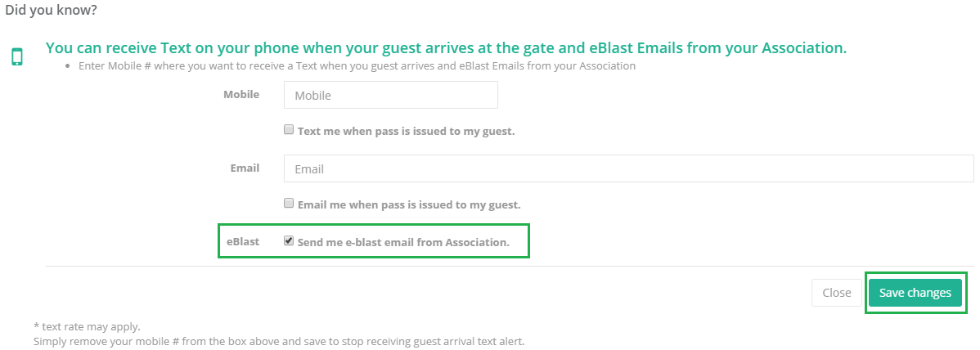980x350 pixels.
Task: Tick the email-me-when-pass-issued checkbox
Action: 289,203
